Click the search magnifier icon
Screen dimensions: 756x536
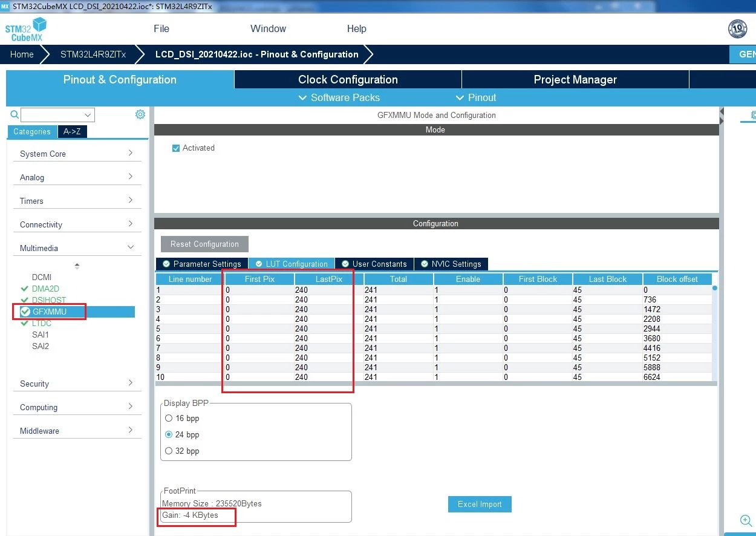click(x=15, y=114)
